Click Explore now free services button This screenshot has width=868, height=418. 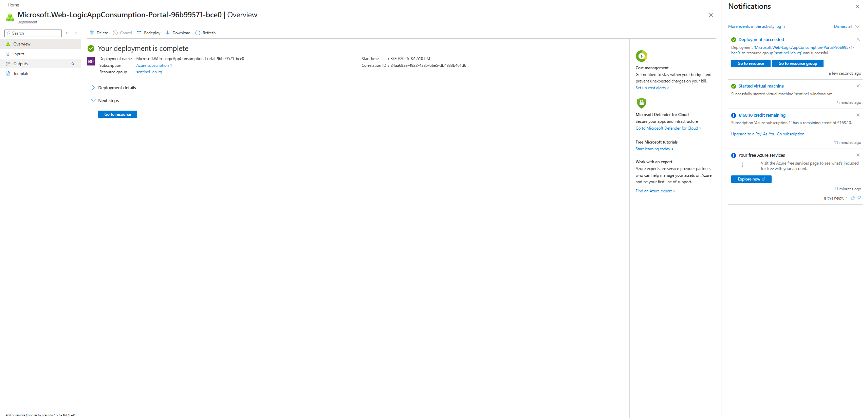[751, 179]
